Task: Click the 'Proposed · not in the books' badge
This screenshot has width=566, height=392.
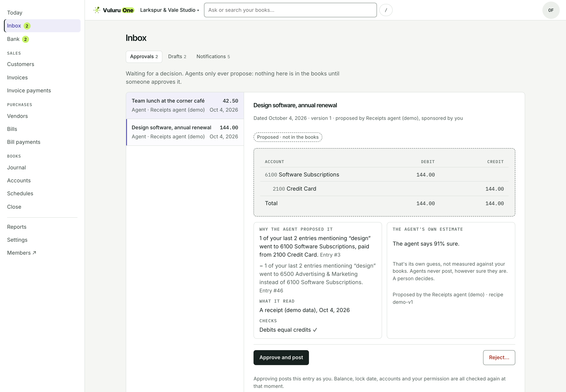Action: [288, 137]
